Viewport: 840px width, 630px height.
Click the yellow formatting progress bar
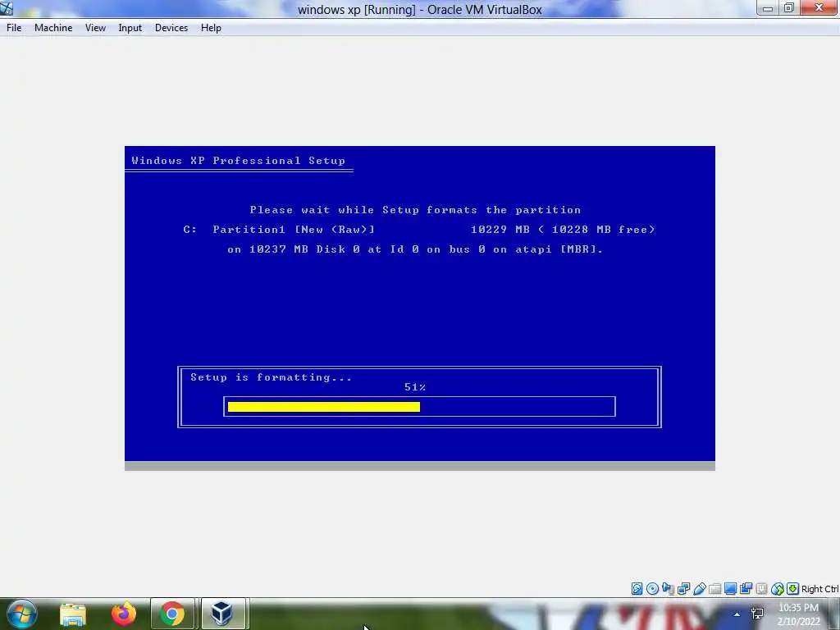[x=323, y=407]
